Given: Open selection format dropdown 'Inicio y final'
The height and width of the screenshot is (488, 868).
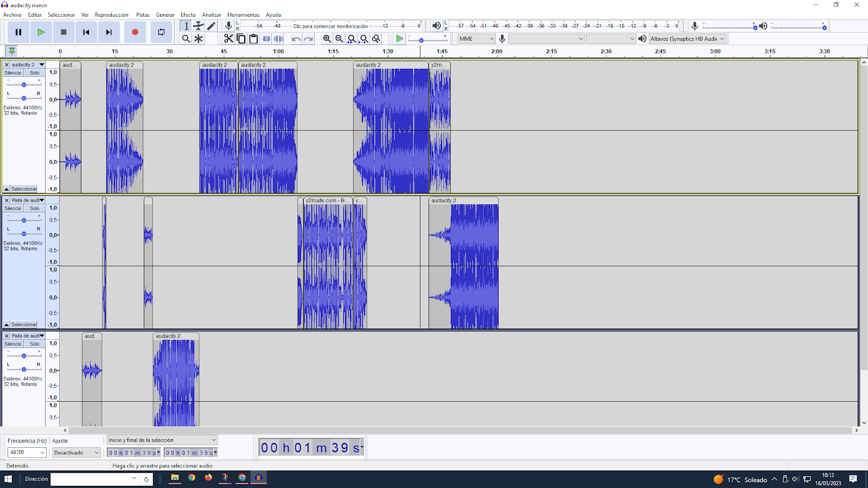Looking at the screenshot, I should click(x=162, y=440).
